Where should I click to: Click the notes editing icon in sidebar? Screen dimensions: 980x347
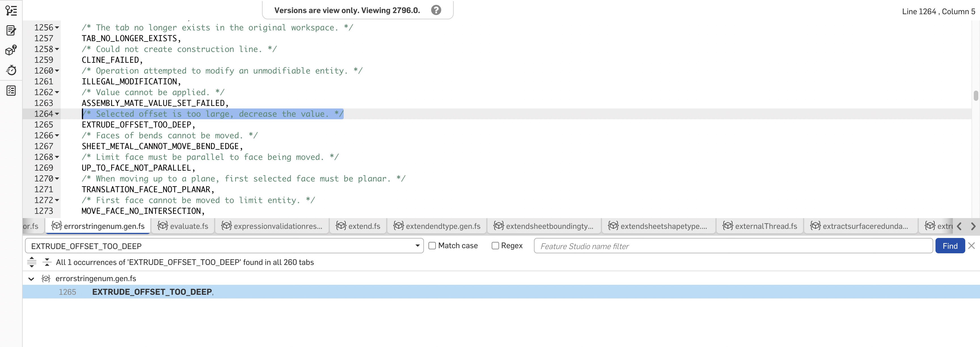[11, 30]
